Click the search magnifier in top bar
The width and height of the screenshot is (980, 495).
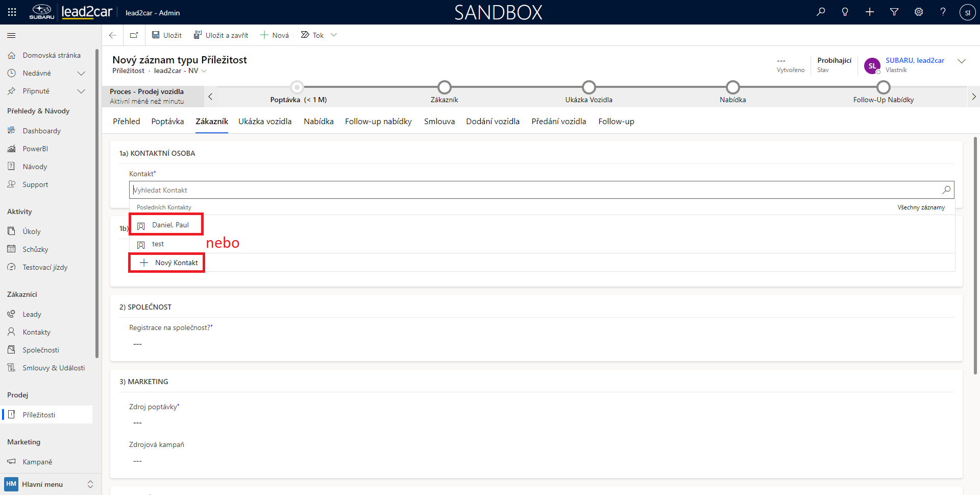(x=821, y=12)
